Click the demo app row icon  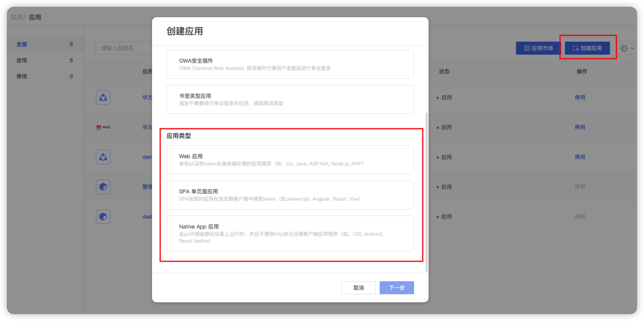point(103,157)
